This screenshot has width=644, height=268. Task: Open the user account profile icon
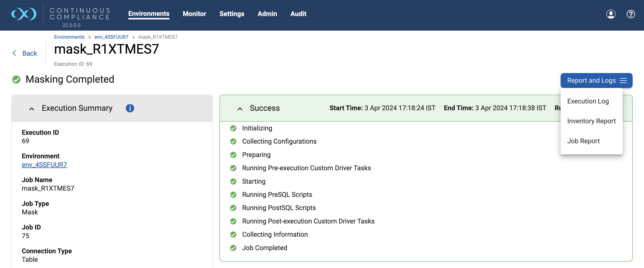coord(611,14)
